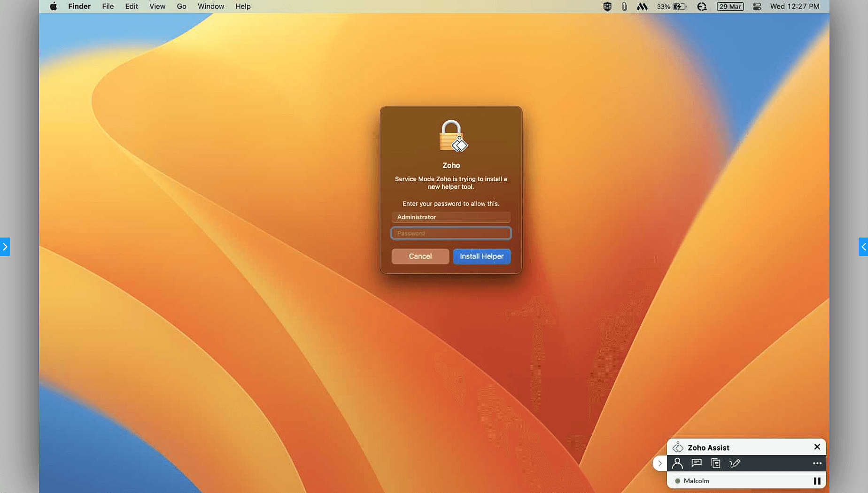Viewport: 868px width, 493px height.
Task: Click the security shield icon in menu bar
Action: click(x=607, y=7)
